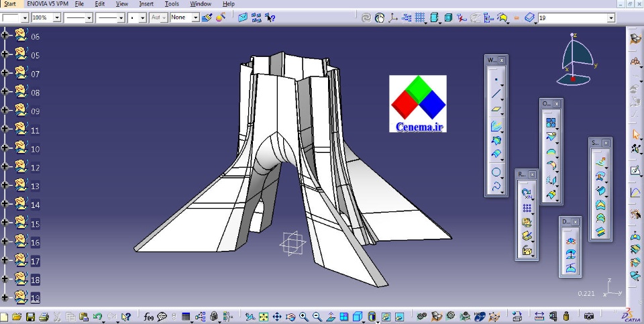Click the Rectangular Pattern icon in Replication toolbar

tap(527, 208)
